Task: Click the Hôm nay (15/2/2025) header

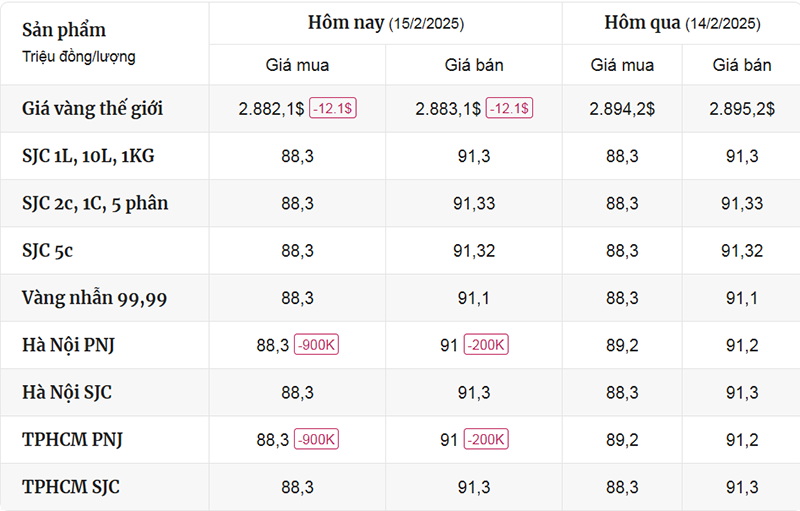Action: [x=386, y=23]
